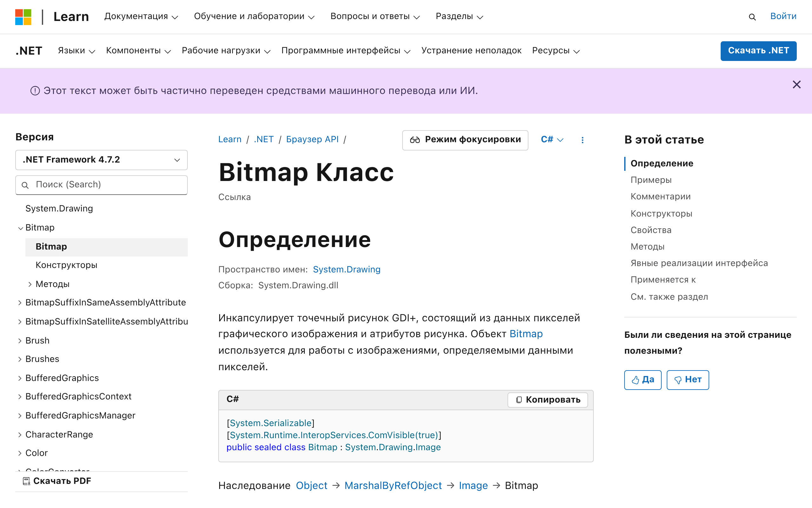Expand the BufferedGraphics node
The image size is (812, 508).
(20, 378)
